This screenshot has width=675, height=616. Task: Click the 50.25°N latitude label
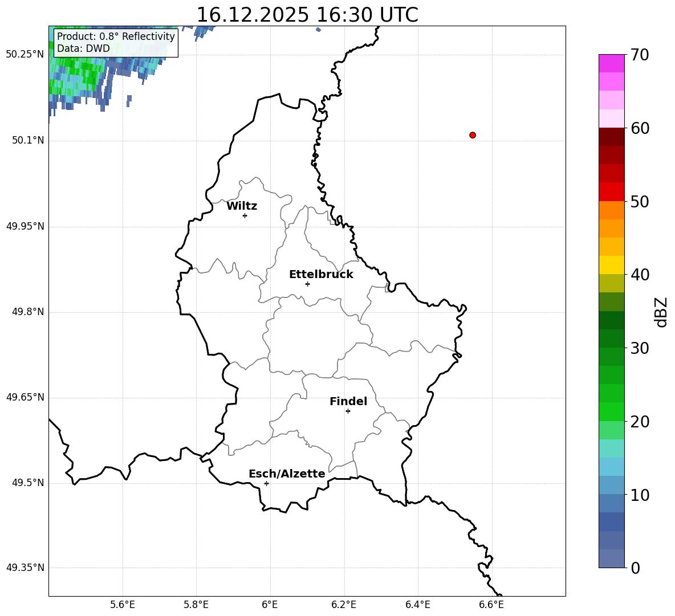(25, 55)
